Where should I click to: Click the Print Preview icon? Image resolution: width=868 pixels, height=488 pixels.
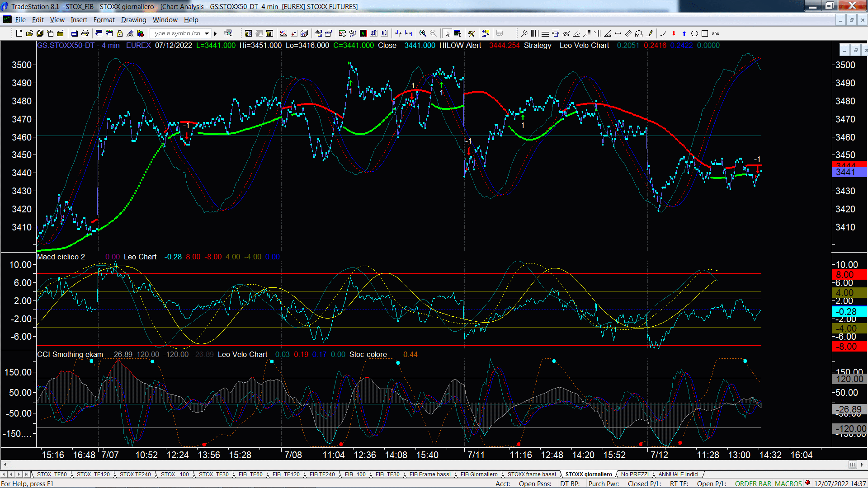[74, 33]
